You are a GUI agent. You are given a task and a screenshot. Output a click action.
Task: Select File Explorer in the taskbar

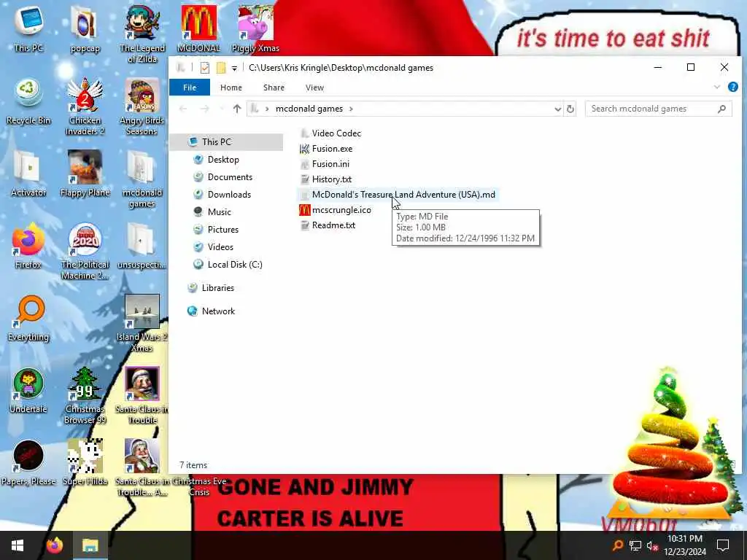[x=90, y=545]
